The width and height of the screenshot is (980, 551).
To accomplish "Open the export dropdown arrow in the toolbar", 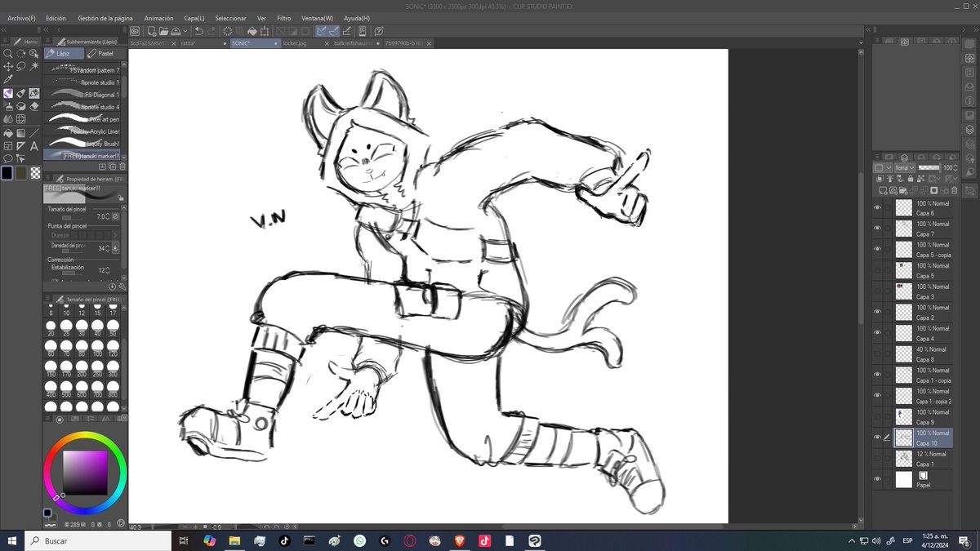I will 185,32.
